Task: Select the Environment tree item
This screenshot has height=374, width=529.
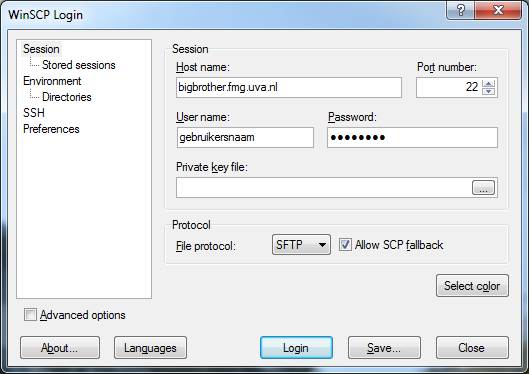Action: click(x=52, y=81)
